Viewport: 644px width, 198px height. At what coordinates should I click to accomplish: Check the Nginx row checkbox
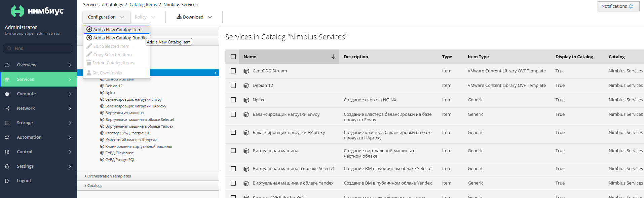point(233,100)
